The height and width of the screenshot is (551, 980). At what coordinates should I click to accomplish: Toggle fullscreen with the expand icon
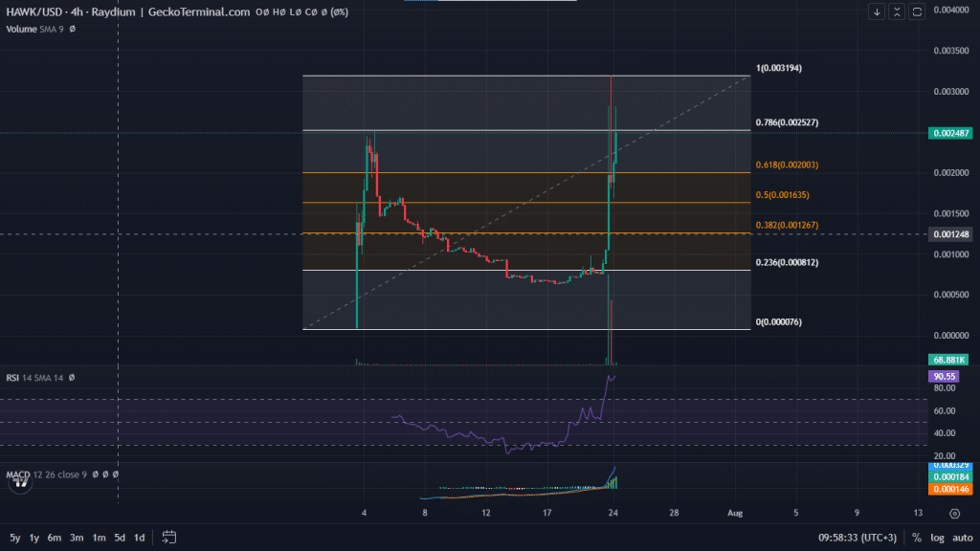[918, 11]
